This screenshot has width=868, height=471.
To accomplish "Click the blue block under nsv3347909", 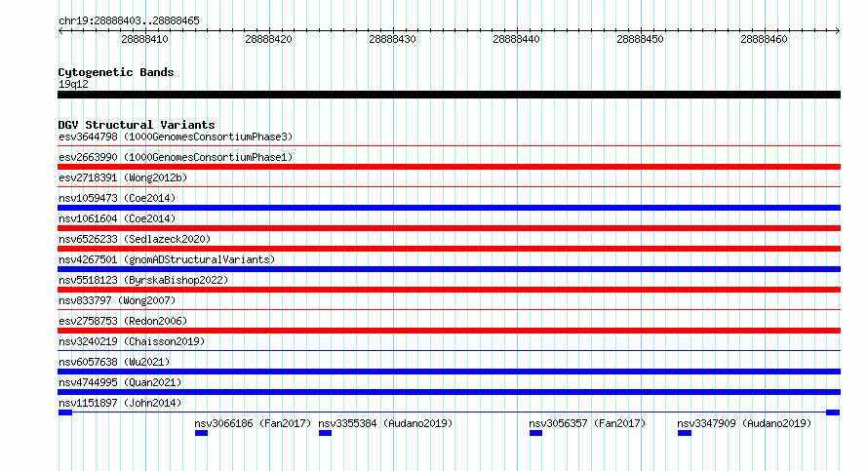I will tap(685, 433).
